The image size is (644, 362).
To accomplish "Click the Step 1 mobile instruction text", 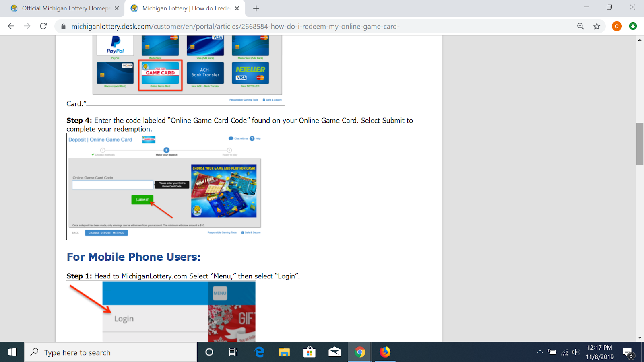I will (183, 276).
